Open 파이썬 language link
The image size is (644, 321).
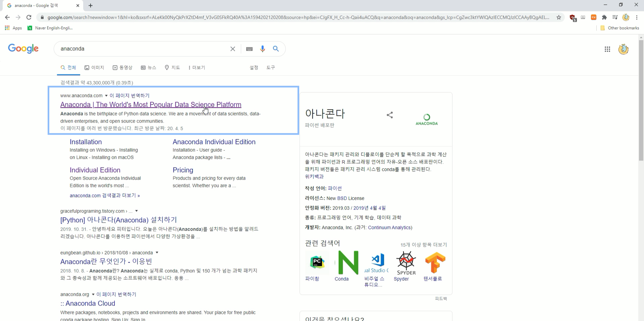pyautogui.click(x=335, y=188)
